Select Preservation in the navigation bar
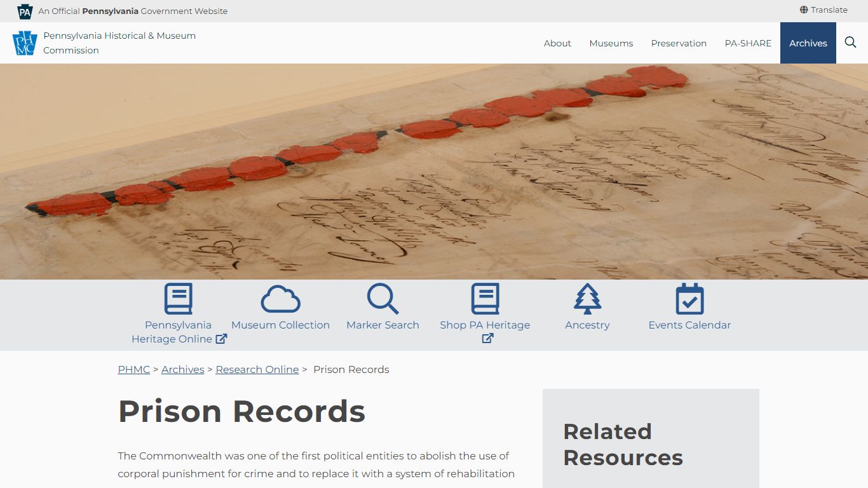The height and width of the screenshot is (488, 868). (x=679, y=43)
